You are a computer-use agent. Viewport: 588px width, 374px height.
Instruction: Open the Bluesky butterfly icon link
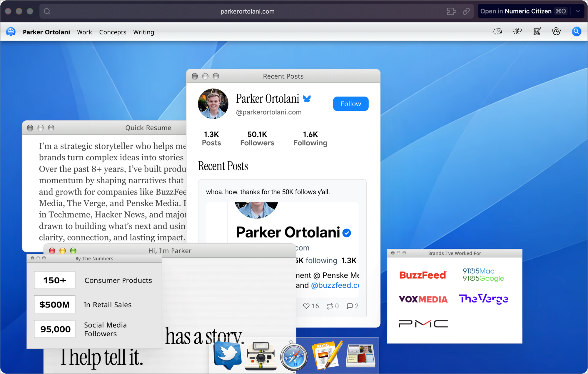pyautogui.click(x=517, y=31)
